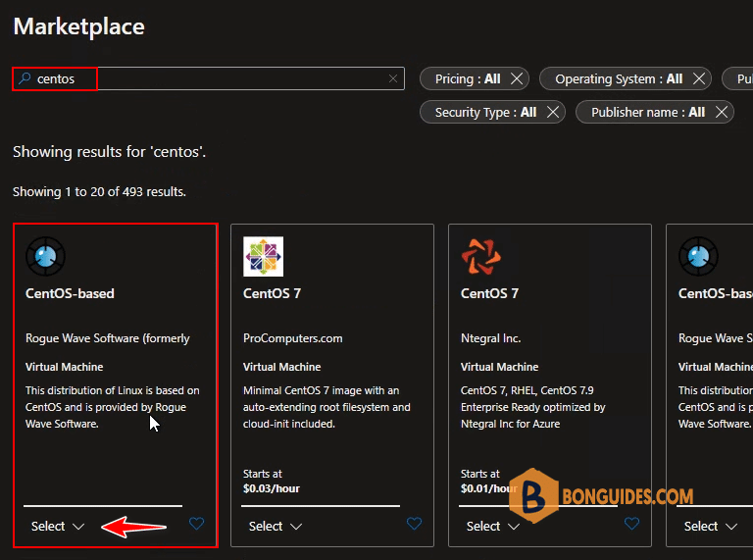Click the first Rogue Wave CentOS-based logo
The width and height of the screenshot is (753, 560).
coord(46,256)
